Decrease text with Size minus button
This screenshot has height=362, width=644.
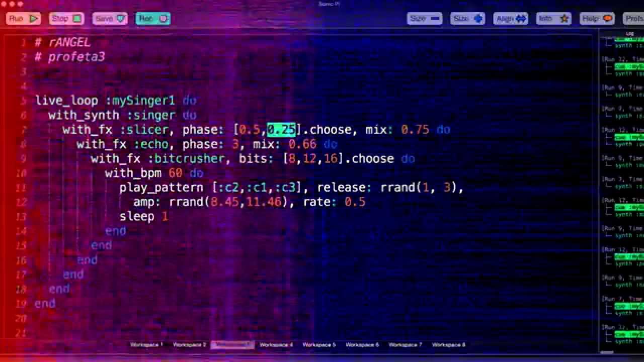(424, 19)
